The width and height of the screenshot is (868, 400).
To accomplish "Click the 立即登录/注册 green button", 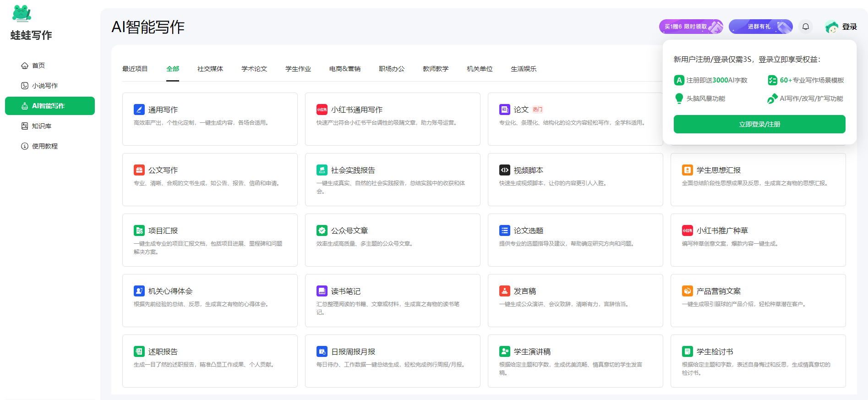I will 759,124.
